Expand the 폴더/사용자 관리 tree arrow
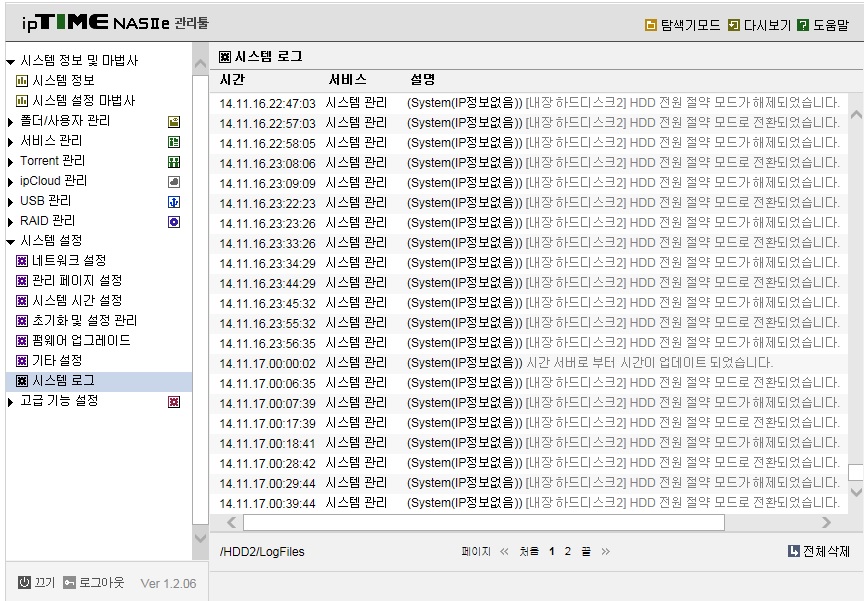This screenshot has width=864, height=601. (10, 122)
